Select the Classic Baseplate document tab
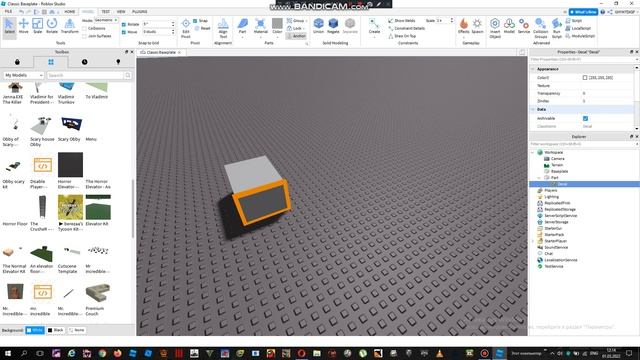 [x=161, y=52]
